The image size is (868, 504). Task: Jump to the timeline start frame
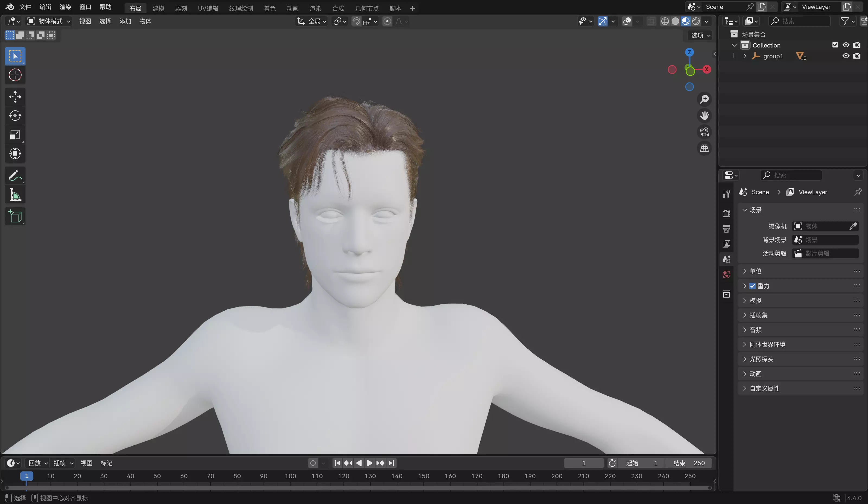(337, 463)
